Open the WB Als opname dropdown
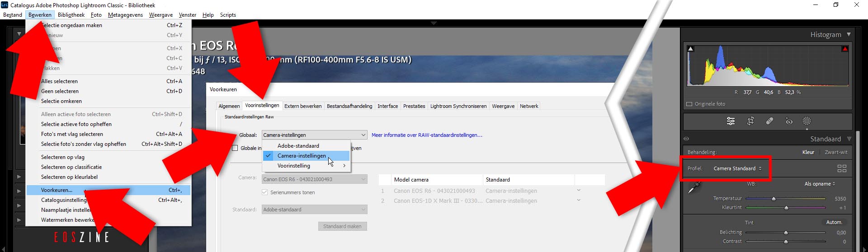 820,184
